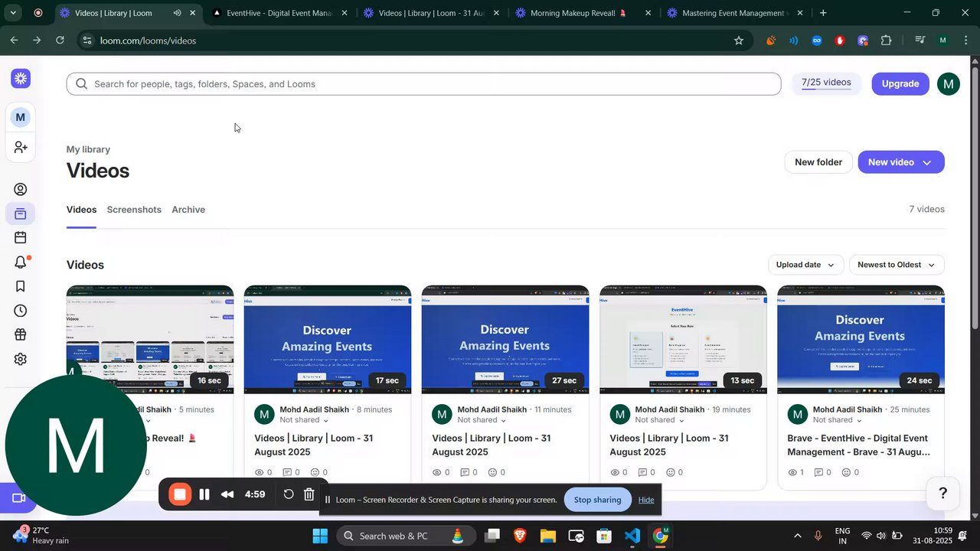980x551 pixels.
Task: Go back to the previous page
Action: point(15,41)
